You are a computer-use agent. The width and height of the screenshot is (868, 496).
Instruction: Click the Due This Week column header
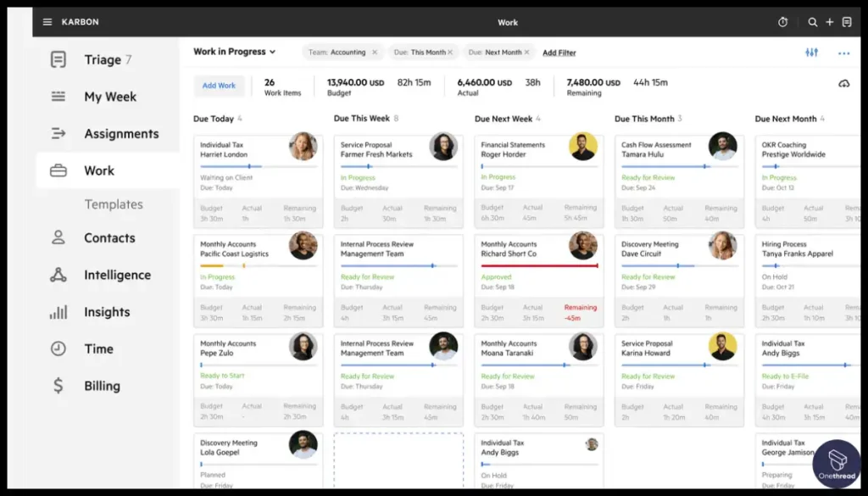point(366,119)
